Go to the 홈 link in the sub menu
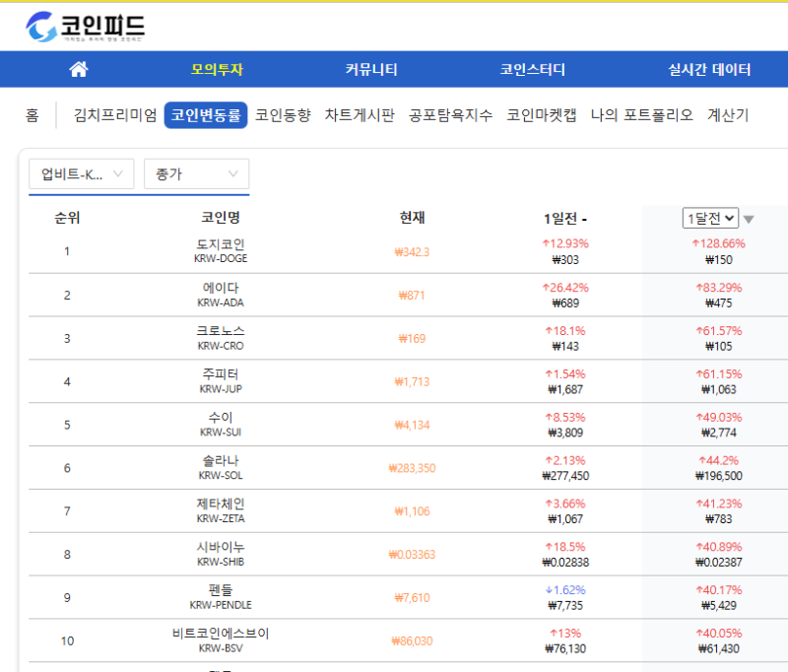The image size is (788, 672). tap(33, 115)
